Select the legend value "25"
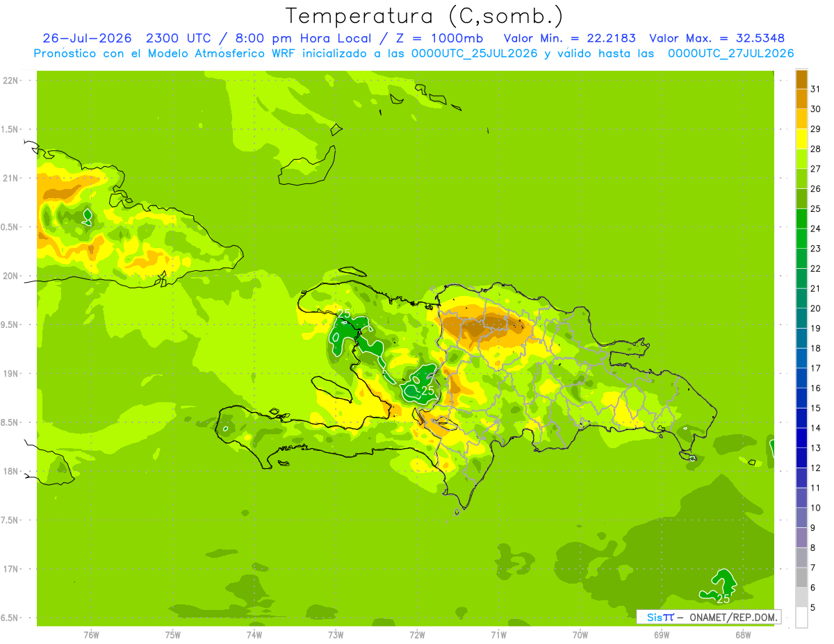834x644 pixels. (815, 208)
